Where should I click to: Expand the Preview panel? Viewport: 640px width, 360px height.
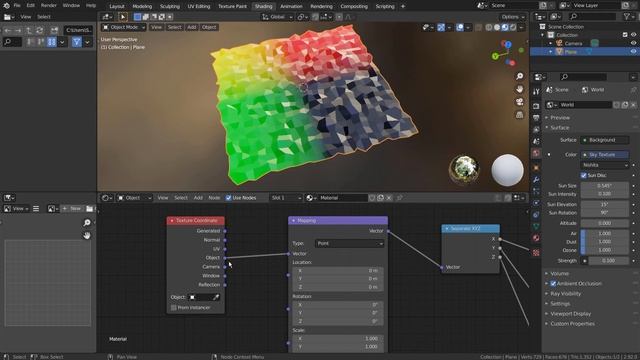pos(560,118)
